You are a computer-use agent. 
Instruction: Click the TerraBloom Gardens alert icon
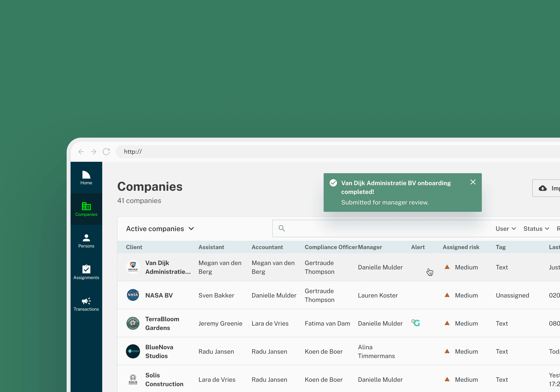click(416, 323)
